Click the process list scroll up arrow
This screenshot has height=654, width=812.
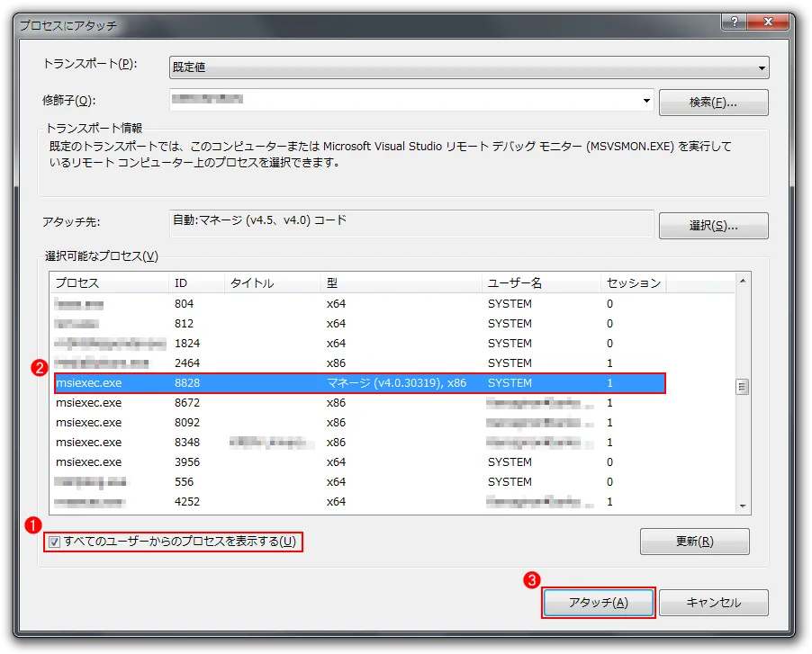pyautogui.click(x=743, y=281)
